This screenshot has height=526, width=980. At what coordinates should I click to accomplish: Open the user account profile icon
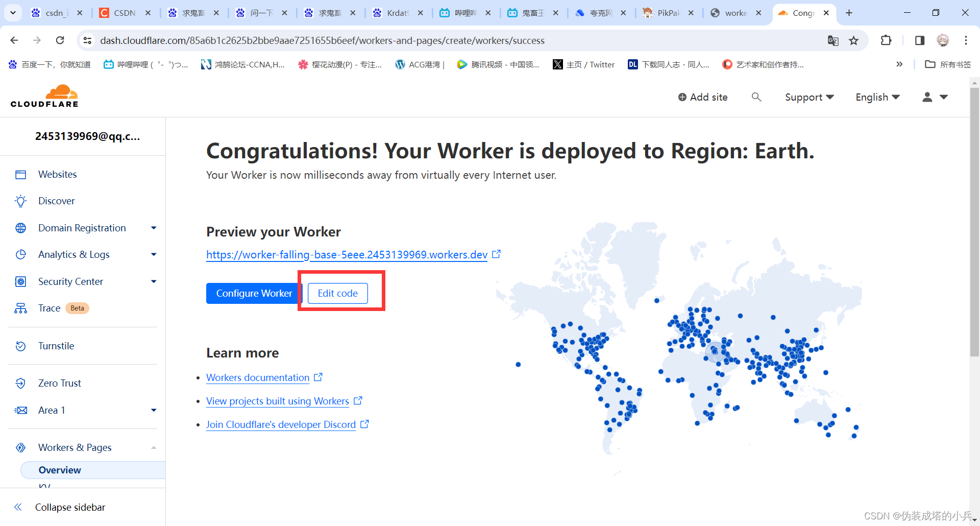[x=927, y=97]
